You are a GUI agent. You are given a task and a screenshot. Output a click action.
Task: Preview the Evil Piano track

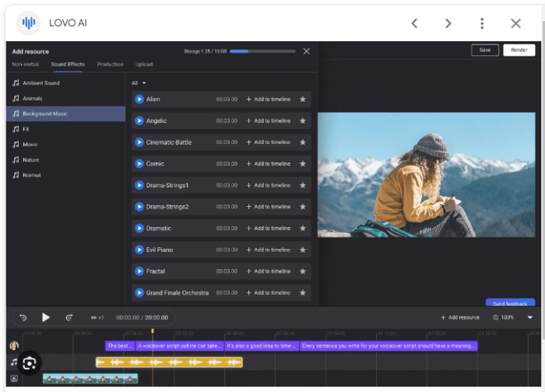click(139, 250)
